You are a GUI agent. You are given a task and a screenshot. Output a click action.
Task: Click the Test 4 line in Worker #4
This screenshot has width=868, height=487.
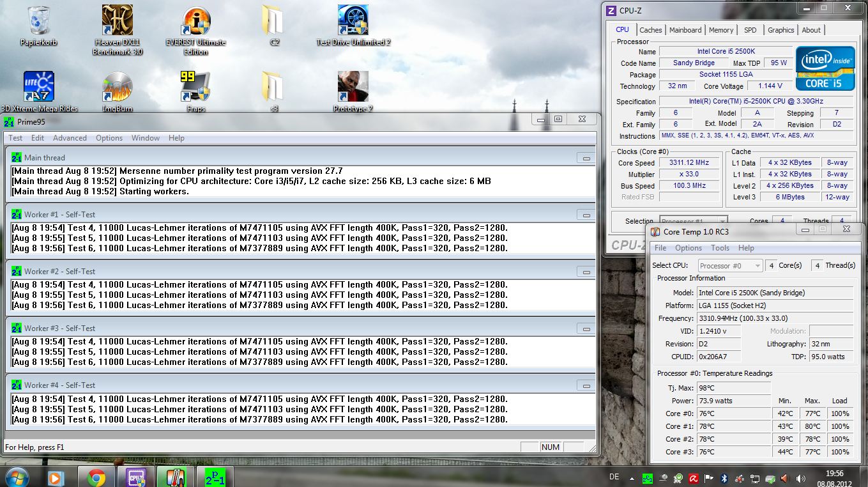pos(260,399)
